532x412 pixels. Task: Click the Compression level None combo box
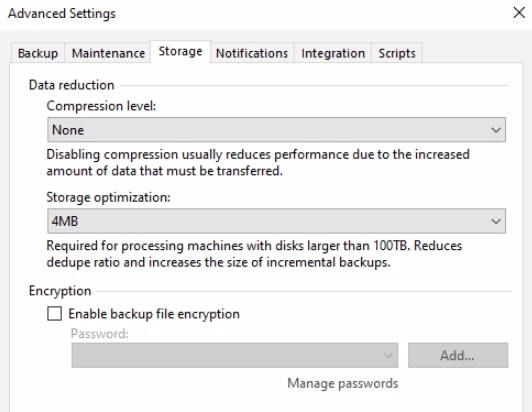[277, 130]
